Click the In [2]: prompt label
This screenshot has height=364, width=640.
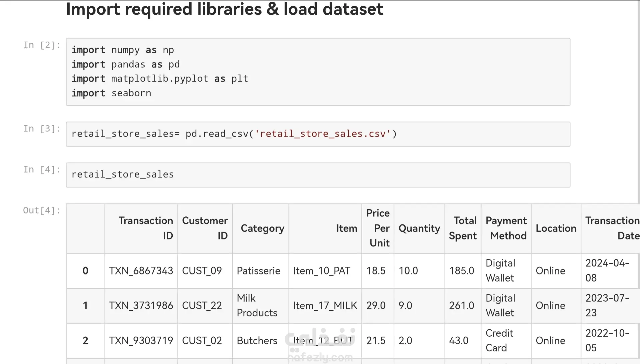click(x=42, y=45)
